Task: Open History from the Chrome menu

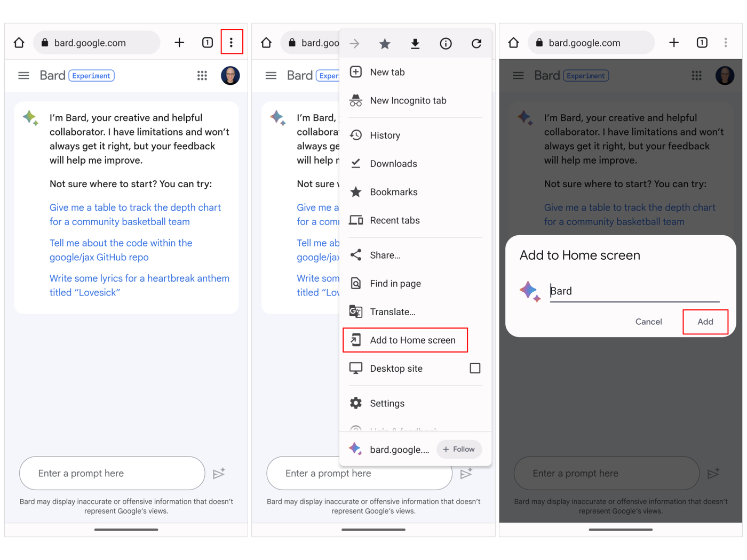Action: (x=385, y=135)
